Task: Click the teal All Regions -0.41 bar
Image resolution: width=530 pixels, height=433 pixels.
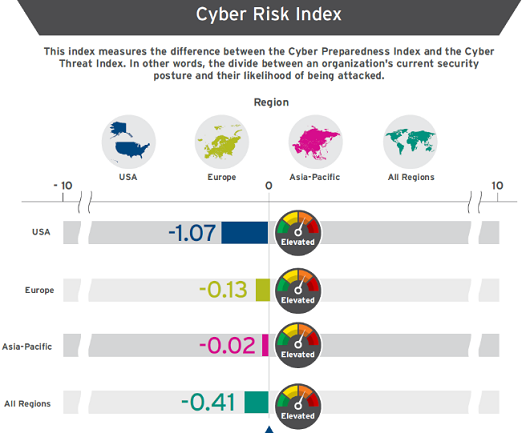Action: point(257,402)
